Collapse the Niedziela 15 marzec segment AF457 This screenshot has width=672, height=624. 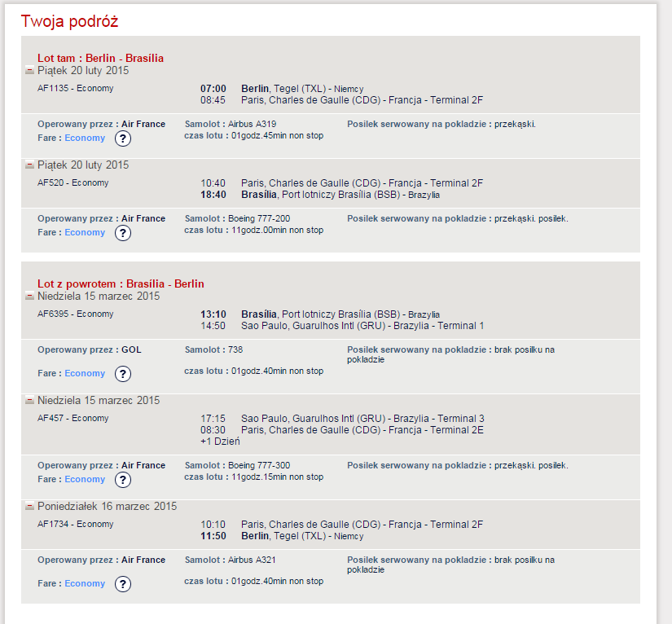pos(29,400)
